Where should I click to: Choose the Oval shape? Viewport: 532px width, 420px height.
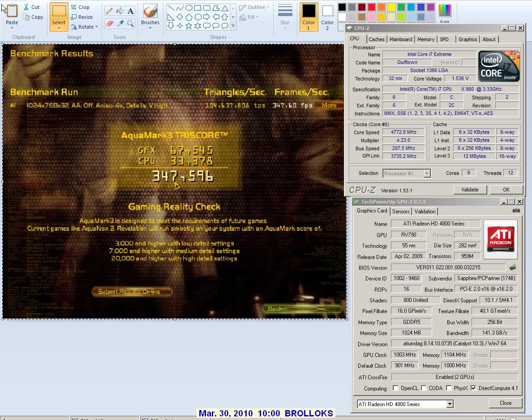[189, 8]
